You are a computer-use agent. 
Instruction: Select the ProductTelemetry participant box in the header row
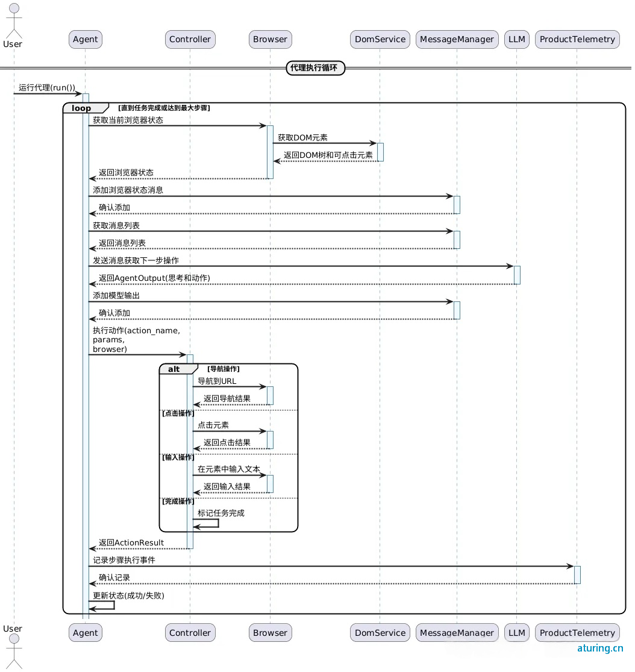coord(577,39)
